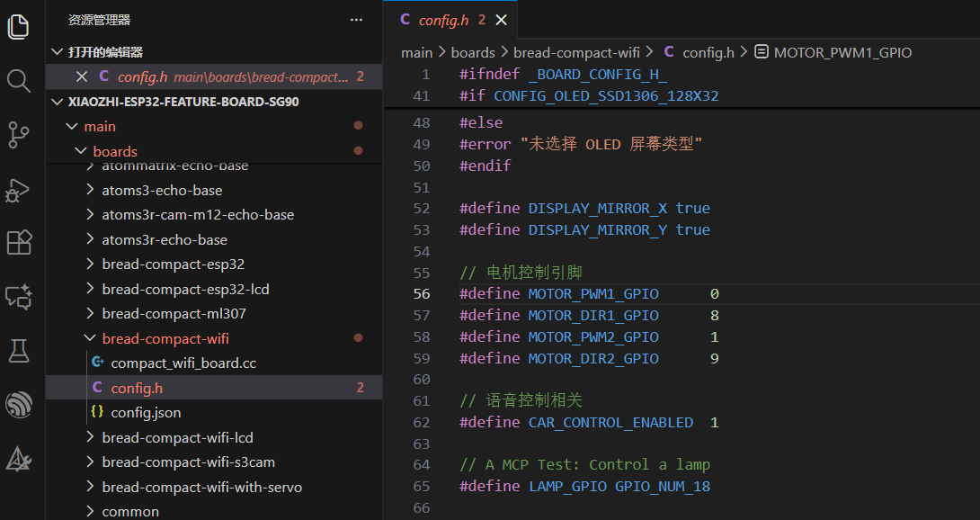Open the Testing flask icon
980x520 pixels.
point(19,351)
